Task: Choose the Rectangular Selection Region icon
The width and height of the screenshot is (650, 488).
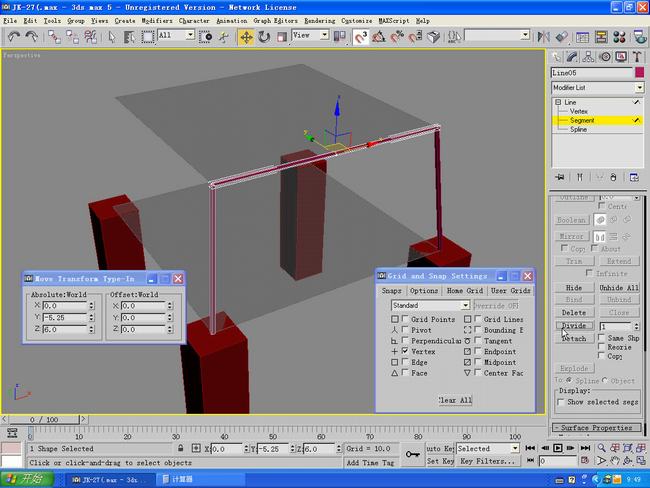Action: (148, 37)
